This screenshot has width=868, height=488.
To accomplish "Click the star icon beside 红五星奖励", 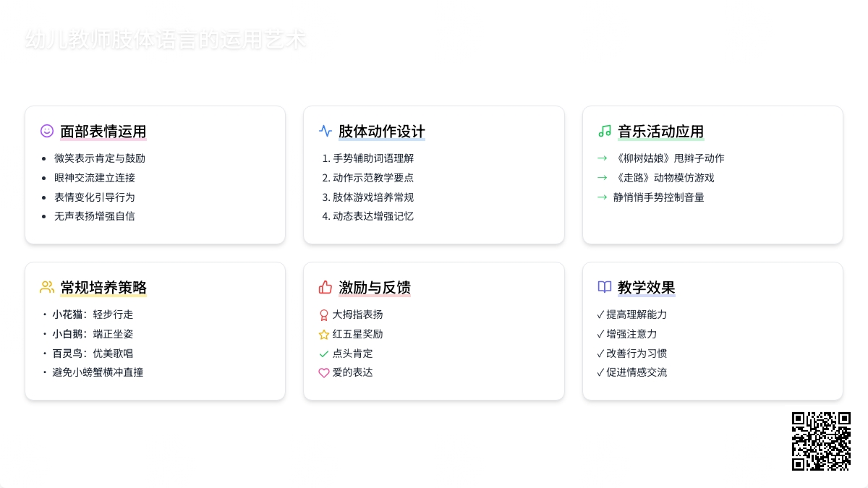I will click(x=324, y=335).
